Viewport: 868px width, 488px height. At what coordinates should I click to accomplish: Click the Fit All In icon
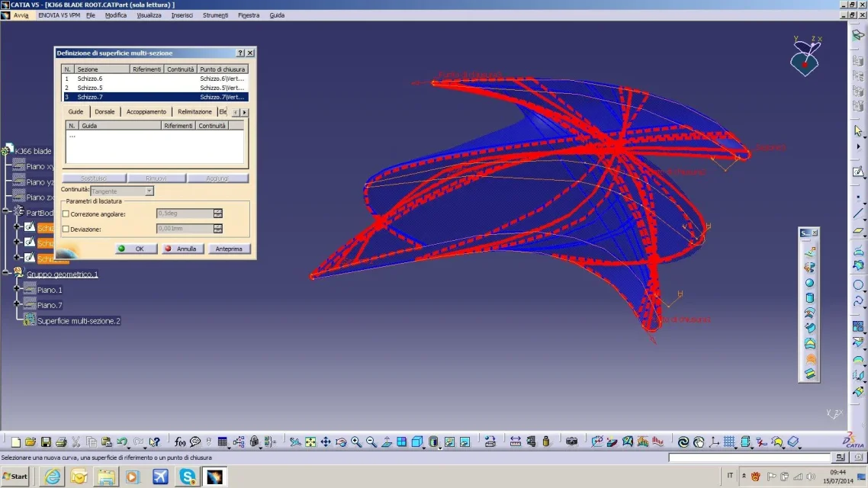coord(310,441)
